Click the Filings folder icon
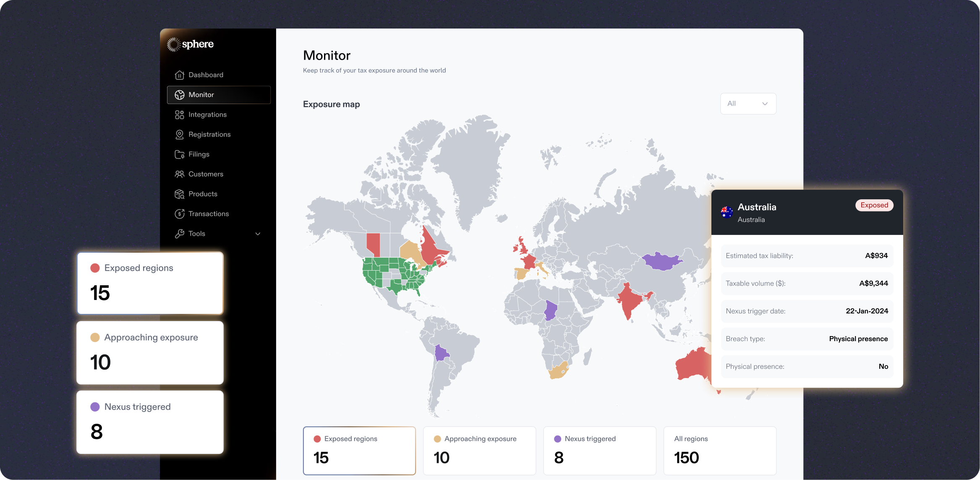Image resolution: width=980 pixels, height=480 pixels. pyautogui.click(x=180, y=154)
